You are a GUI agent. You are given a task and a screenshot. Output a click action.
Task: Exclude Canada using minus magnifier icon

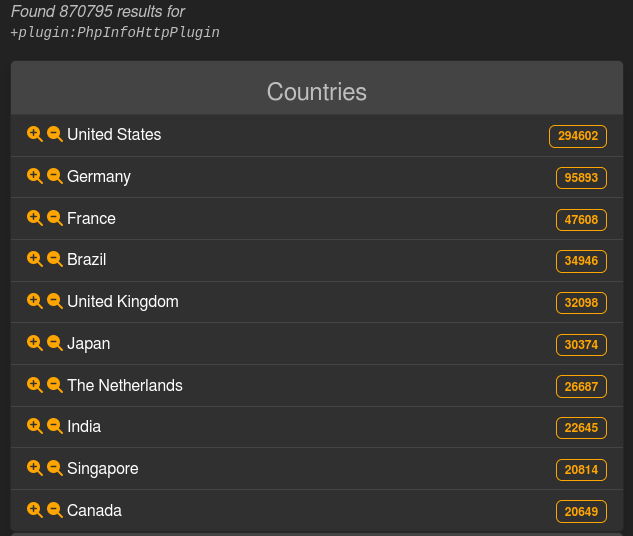[55, 510]
